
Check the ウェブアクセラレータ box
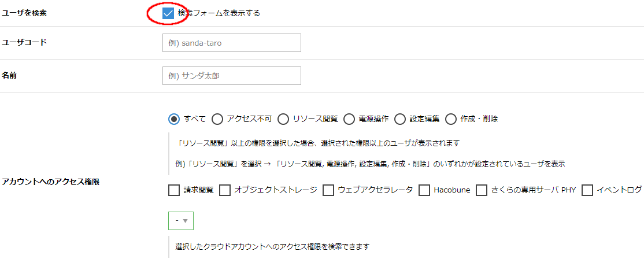coord(328,190)
